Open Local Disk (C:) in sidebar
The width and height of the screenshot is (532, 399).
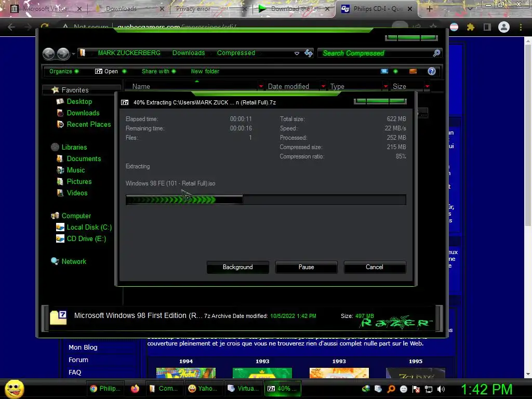tap(89, 228)
